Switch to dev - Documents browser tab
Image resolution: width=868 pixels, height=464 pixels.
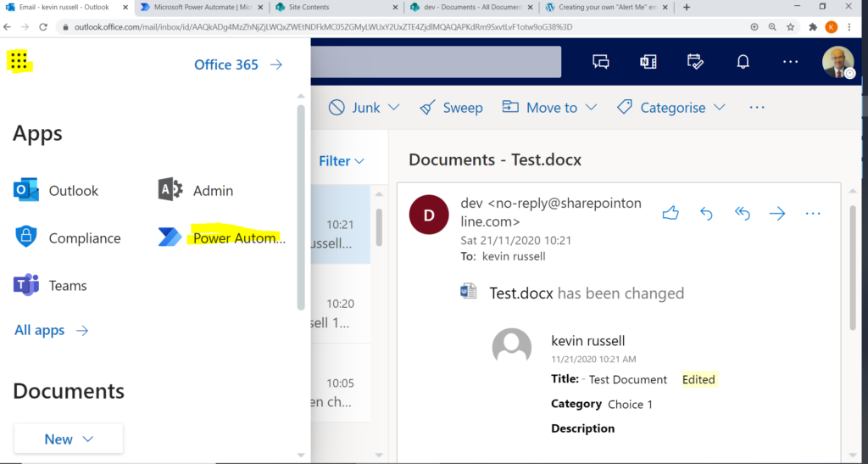(x=470, y=7)
